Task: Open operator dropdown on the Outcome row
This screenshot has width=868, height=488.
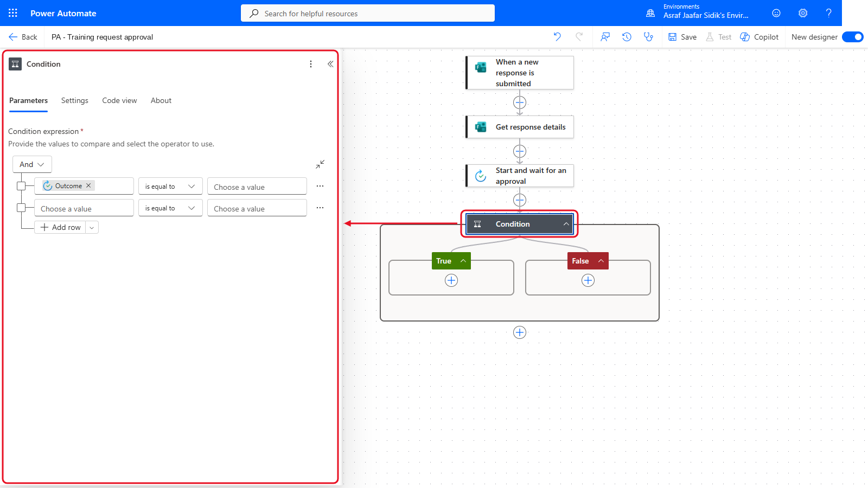Action: [170, 186]
